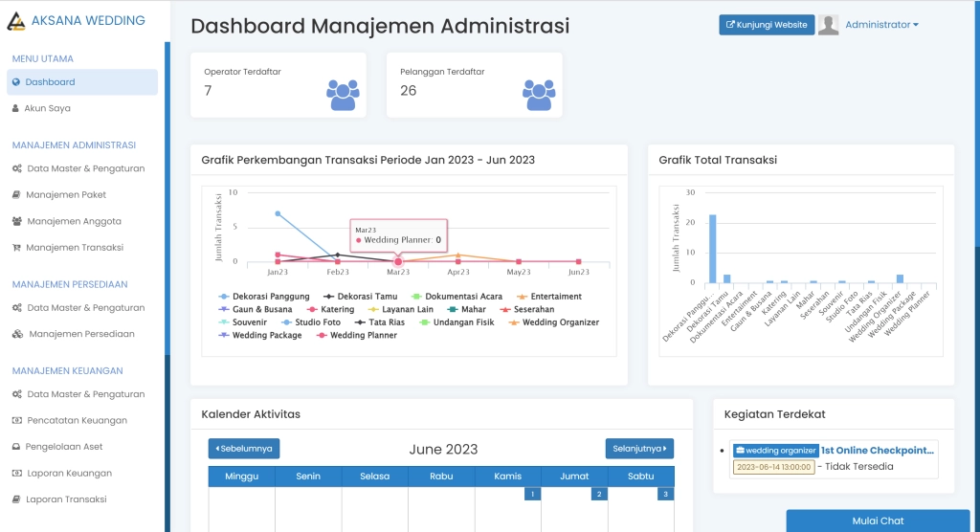Open the Administrator dropdown menu

click(881, 25)
